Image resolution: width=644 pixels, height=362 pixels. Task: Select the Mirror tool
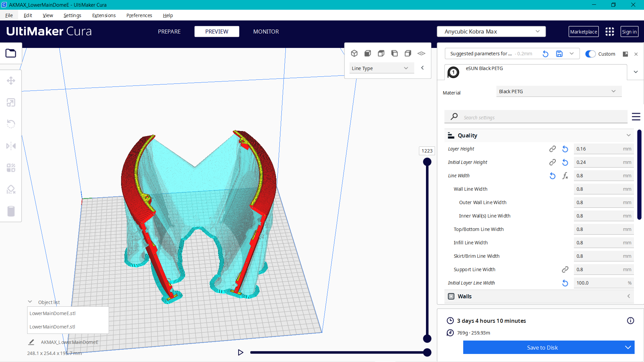11,146
